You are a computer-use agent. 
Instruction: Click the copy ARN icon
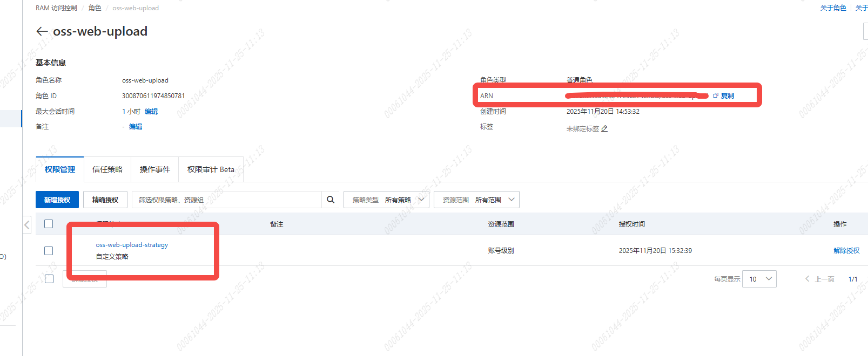716,95
